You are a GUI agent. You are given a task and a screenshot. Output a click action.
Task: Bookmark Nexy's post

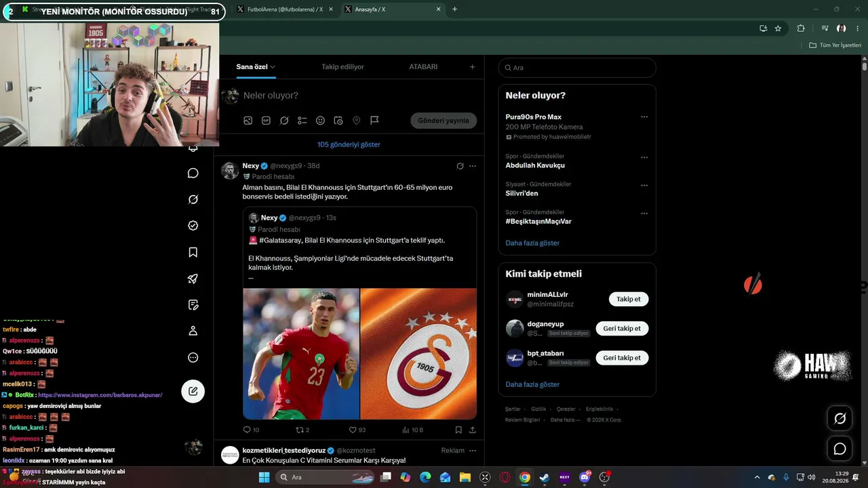[458, 430]
